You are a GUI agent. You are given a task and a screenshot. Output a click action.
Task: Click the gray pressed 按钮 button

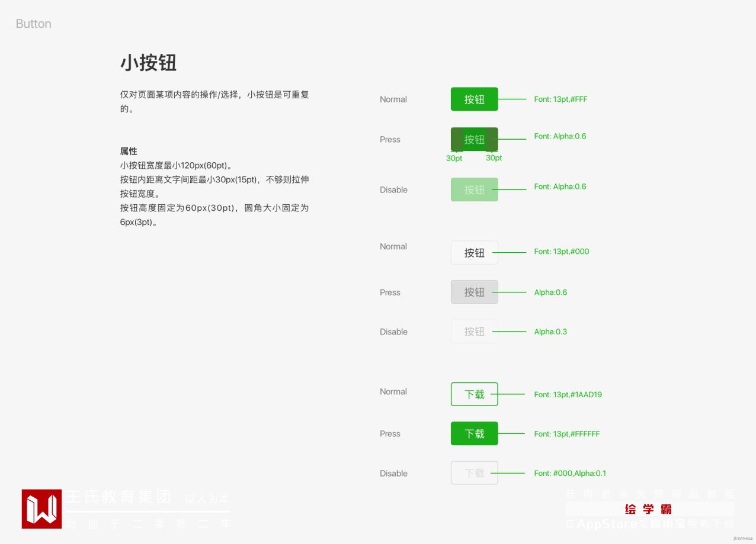coord(474,292)
